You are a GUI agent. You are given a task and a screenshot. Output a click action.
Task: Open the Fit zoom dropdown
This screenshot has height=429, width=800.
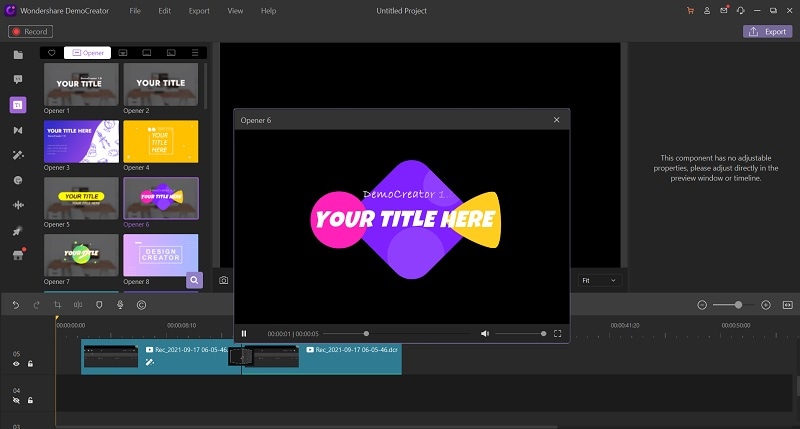(x=599, y=281)
